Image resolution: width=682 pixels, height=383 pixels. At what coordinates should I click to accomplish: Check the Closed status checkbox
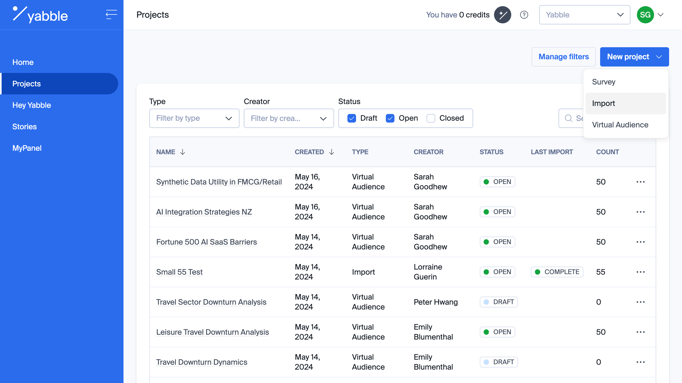[x=431, y=118]
